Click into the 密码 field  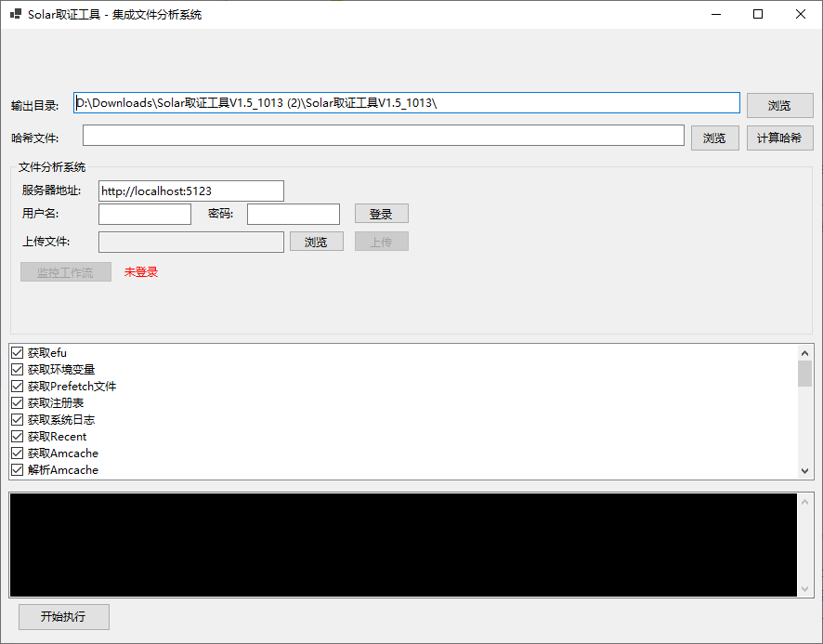pos(293,215)
